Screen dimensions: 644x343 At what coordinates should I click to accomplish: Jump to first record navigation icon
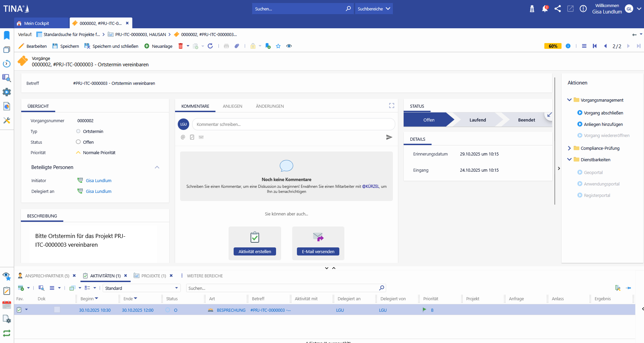click(x=595, y=46)
